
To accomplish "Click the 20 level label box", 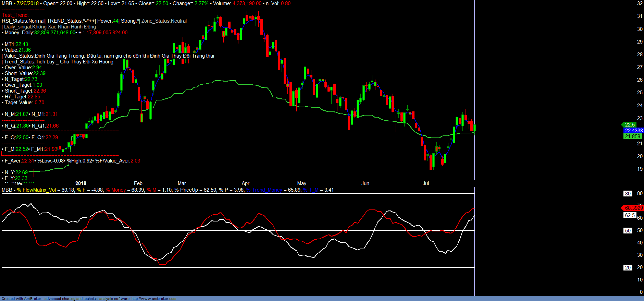I will [x=628, y=268].
